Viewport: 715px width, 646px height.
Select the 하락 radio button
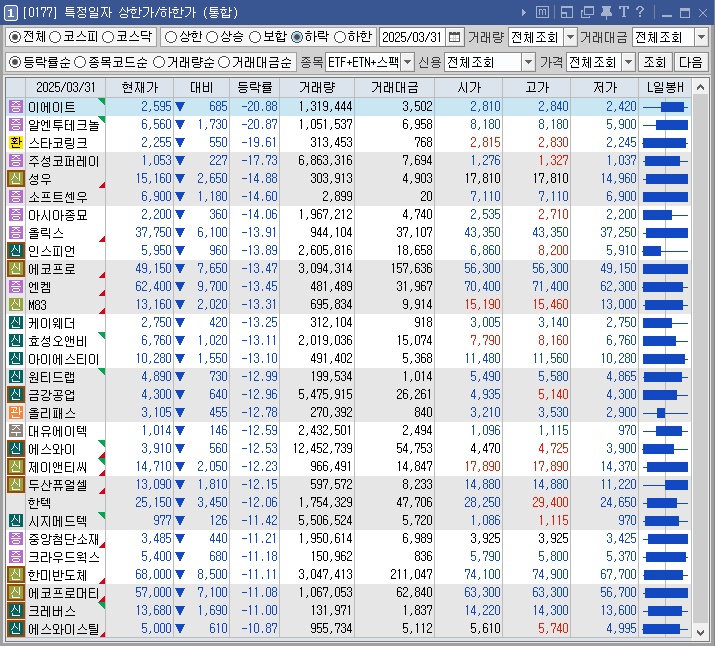(x=297, y=37)
